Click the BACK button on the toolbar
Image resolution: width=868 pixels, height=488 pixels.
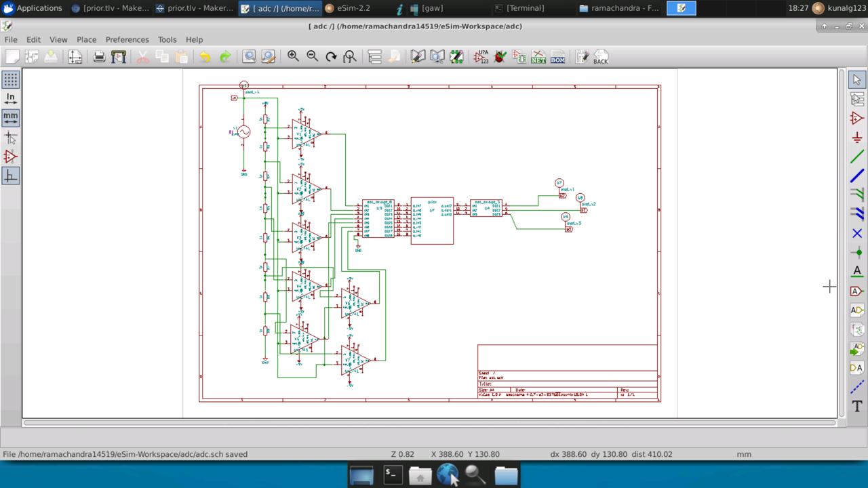point(600,58)
